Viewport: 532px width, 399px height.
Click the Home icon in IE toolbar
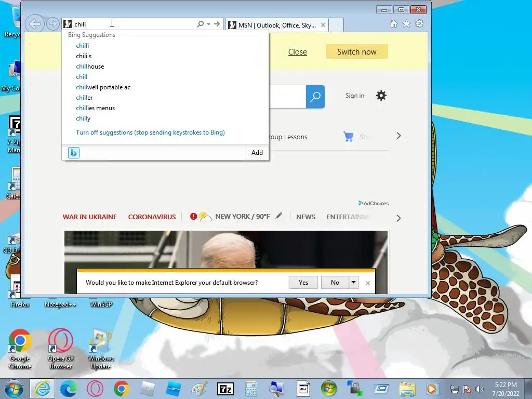pos(394,24)
